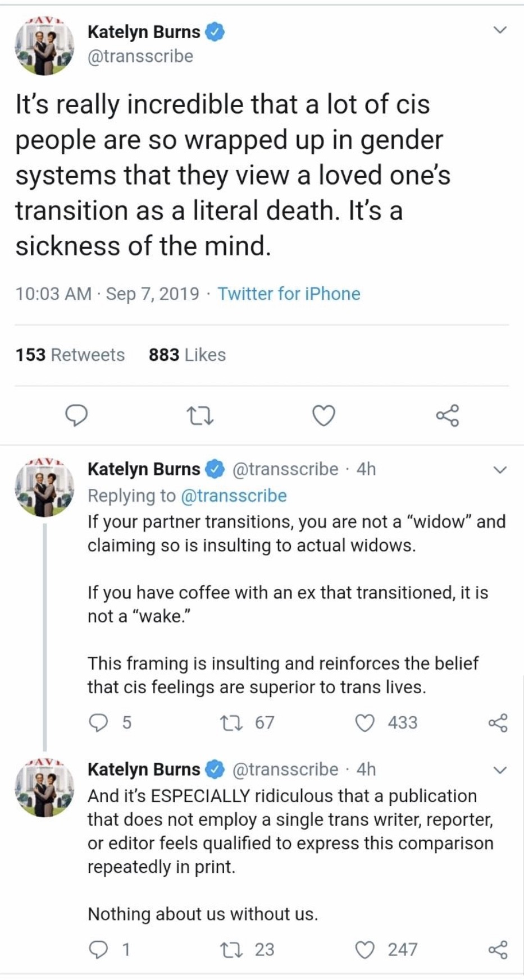The image size is (524, 980).
Task: Reply to the main tweet via comment icon
Action: tap(76, 415)
